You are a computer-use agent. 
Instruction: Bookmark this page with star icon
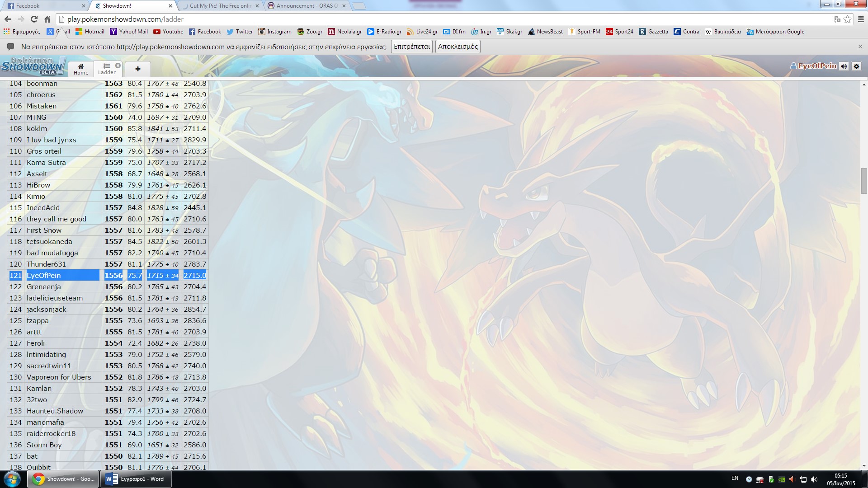pos(848,19)
